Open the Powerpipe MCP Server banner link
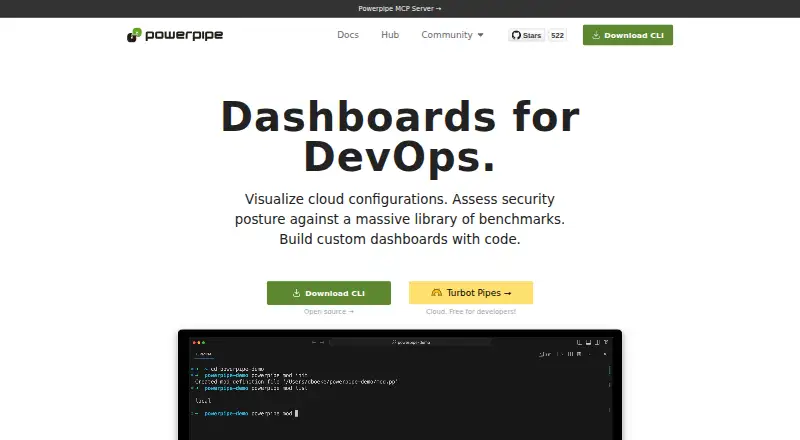800x440 pixels. [x=399, y=9]
